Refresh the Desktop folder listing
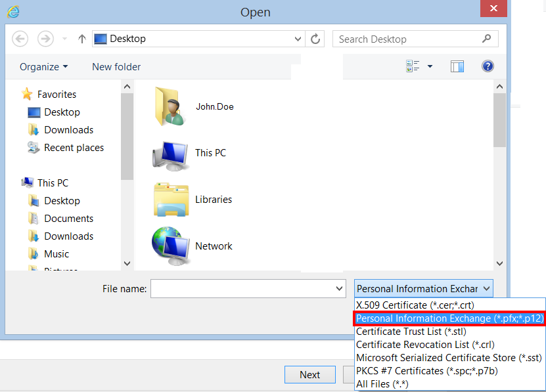Image resolution: width=546 pixels, height=392 pixels. 316,39
